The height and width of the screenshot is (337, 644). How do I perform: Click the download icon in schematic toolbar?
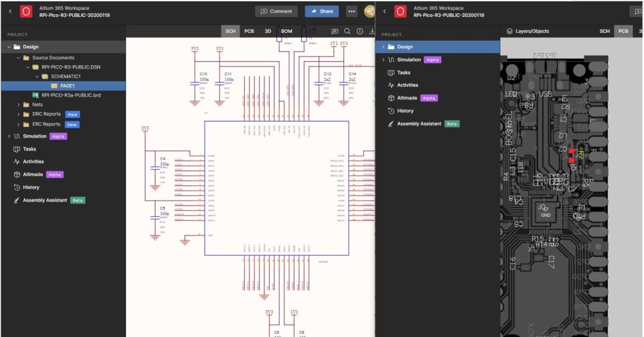coord(371,32)
